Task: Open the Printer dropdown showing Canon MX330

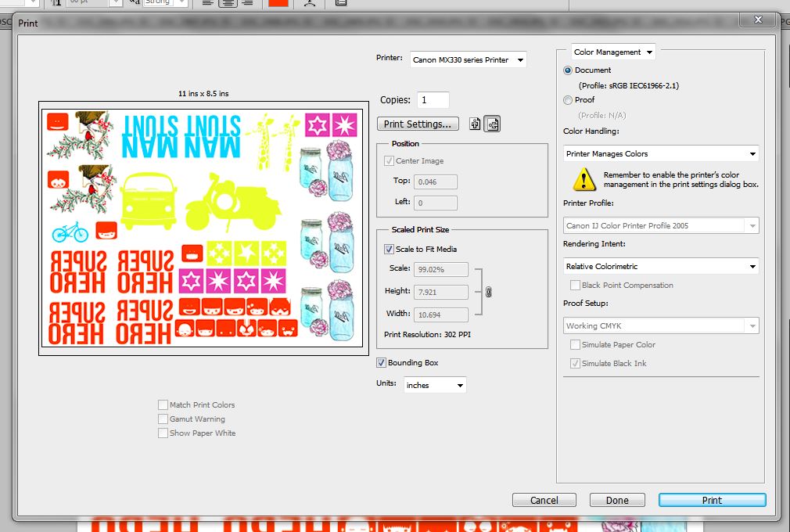Action: click(468, 59)
